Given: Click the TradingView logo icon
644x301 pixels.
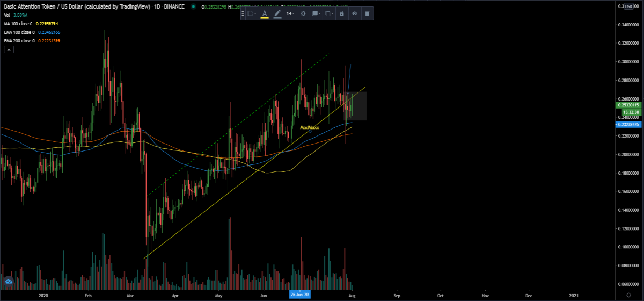Looking at the screenshot, I should click(9, 281).
